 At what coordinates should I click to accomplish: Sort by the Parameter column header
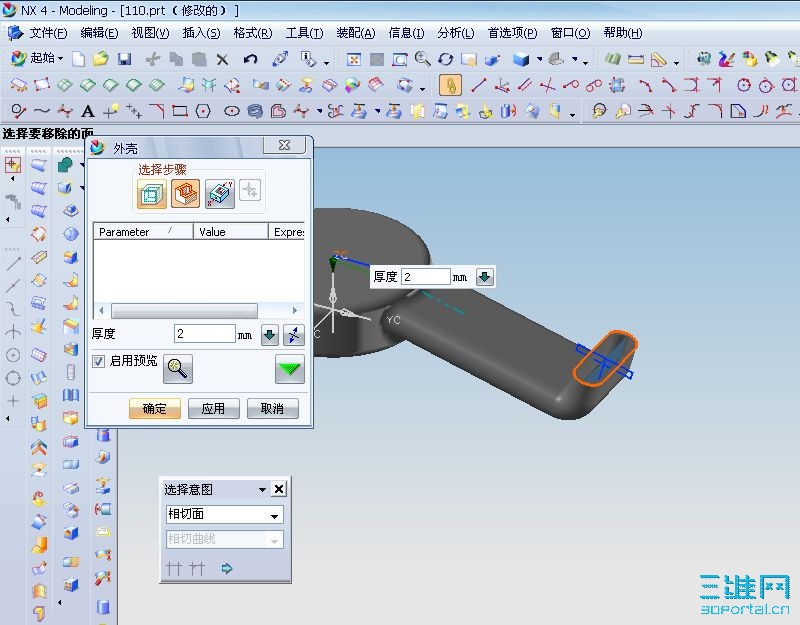coord(143,232)
